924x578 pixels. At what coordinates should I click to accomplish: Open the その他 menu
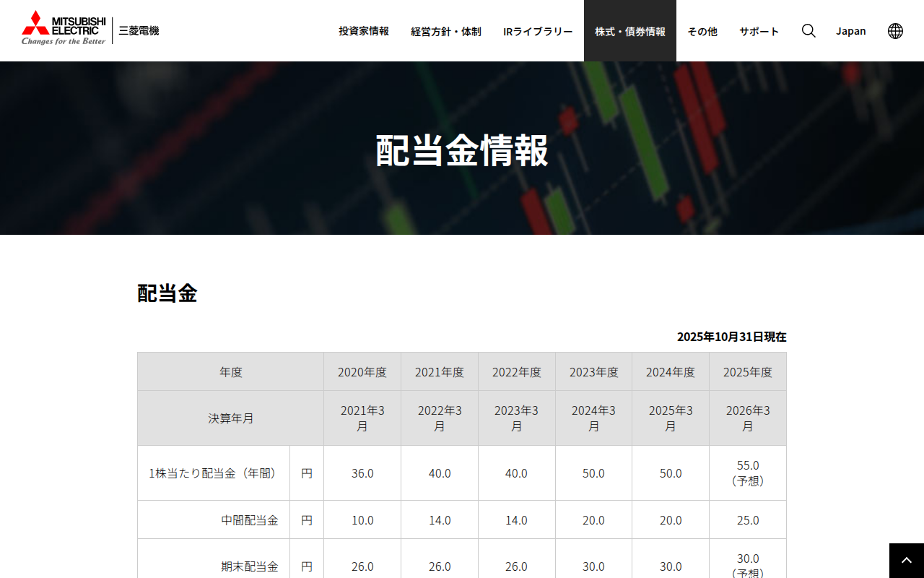click(x=702, y=31)
